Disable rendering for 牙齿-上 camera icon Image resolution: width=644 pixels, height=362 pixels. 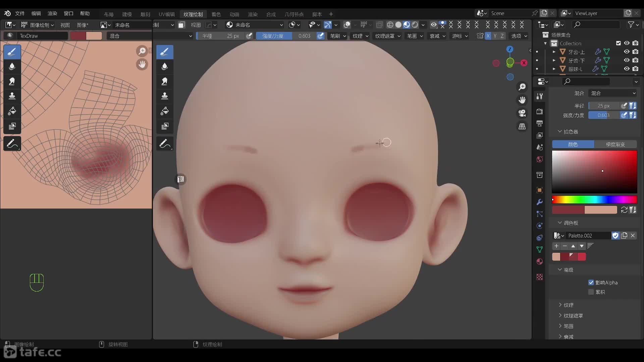pyautogui.click(x=635, y=52)
